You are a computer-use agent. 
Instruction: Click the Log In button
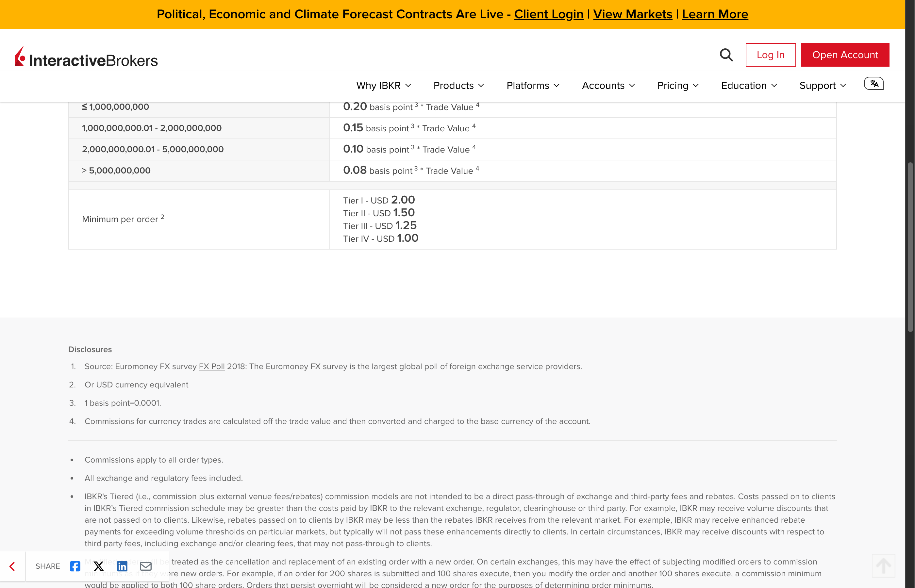tap(770, 55)
